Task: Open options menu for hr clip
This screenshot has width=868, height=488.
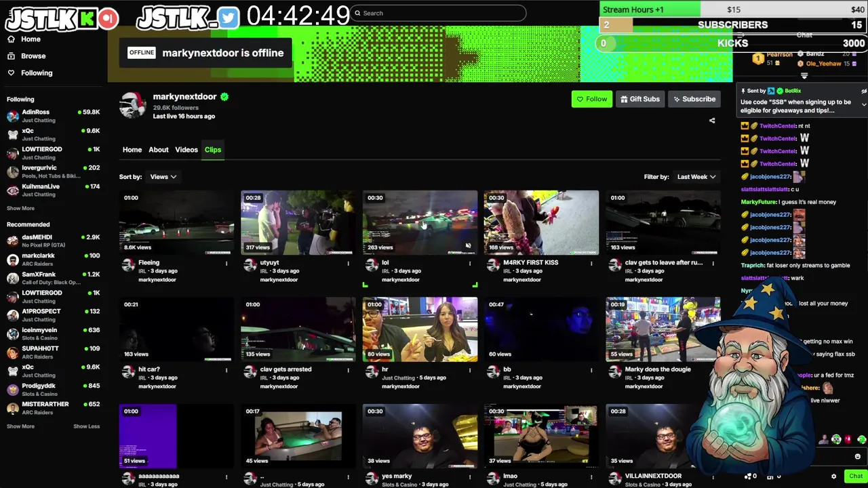Action: pos(470,370)
